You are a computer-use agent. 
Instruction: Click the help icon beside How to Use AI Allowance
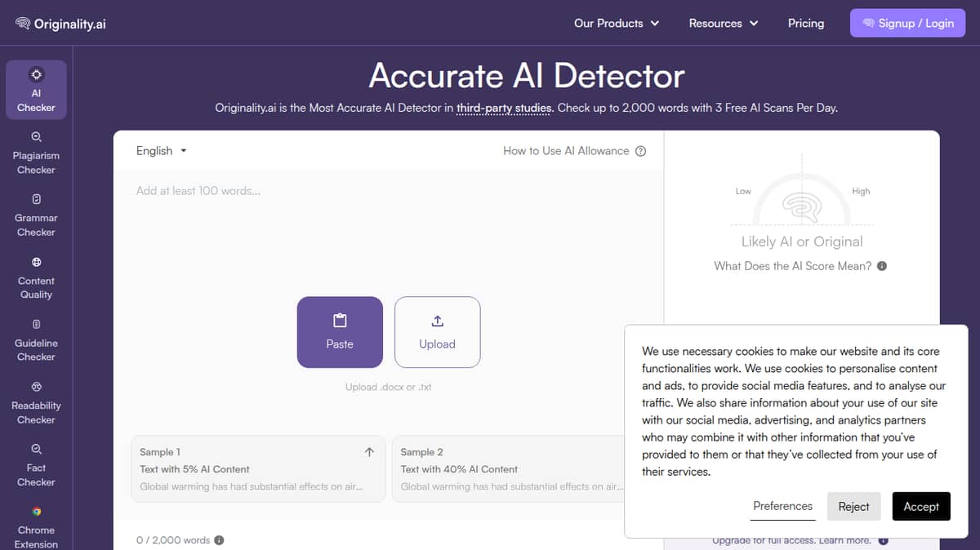click(x=640, y=151)
